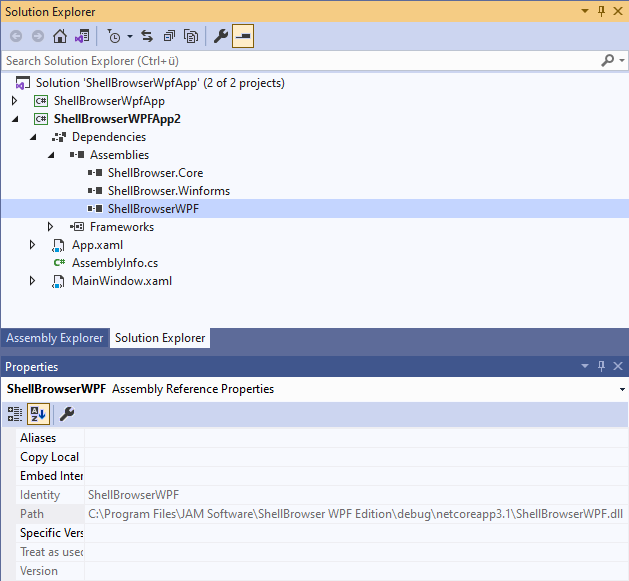Toggle the highlighted Preview Selected Items button

click(243, 37)
